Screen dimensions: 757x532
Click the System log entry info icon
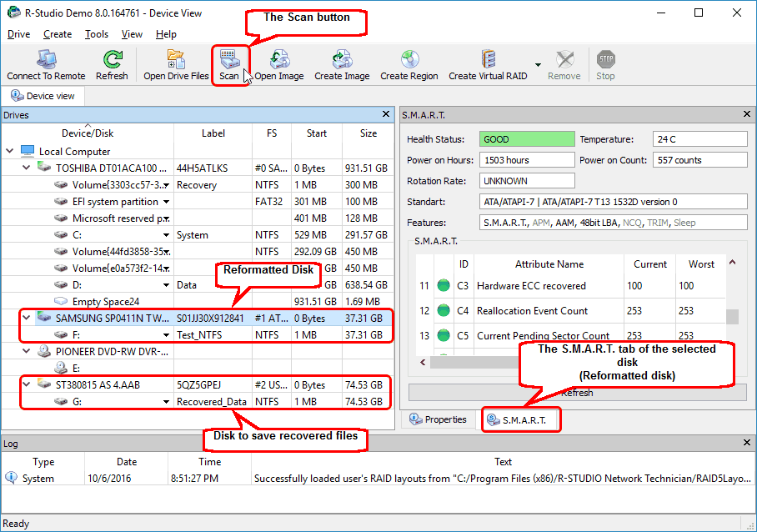(x=11, y=478)
